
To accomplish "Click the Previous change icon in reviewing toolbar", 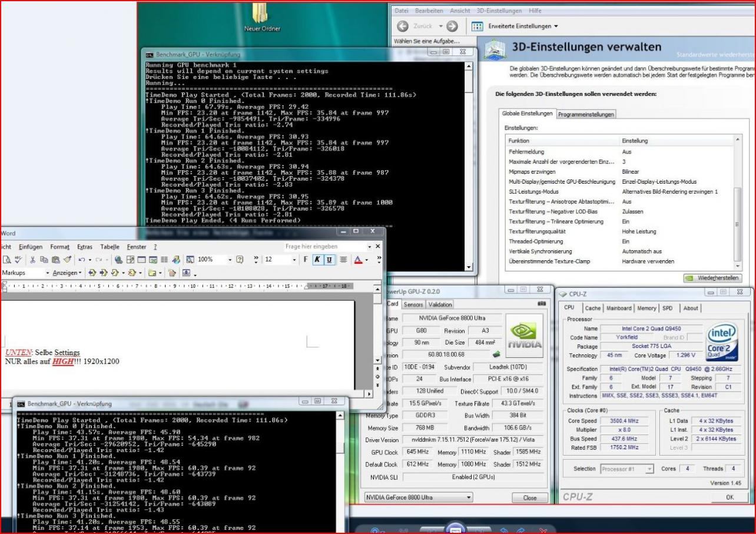I will coord(92,273).
